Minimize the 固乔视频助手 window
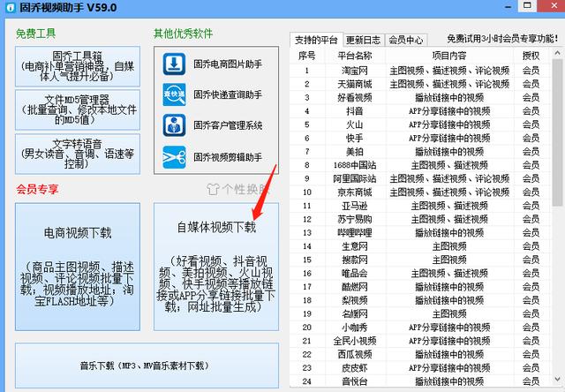 point(508,6)
